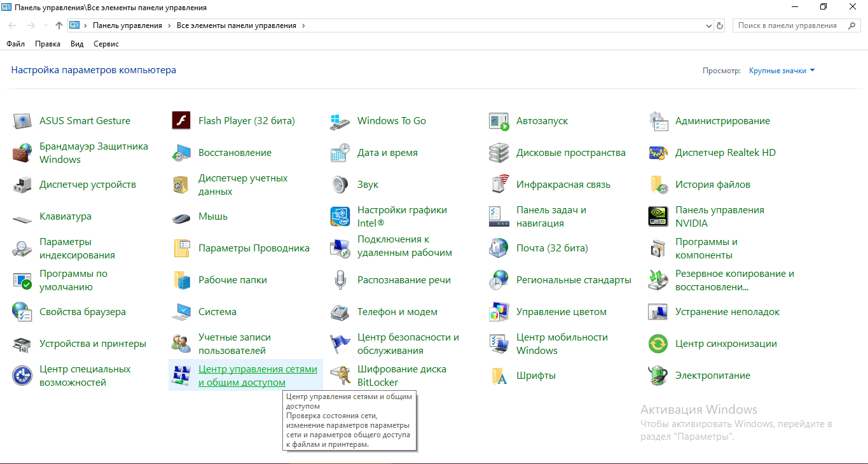Open the Диспетчер Realtek HD icon

(x=659, y=153)
